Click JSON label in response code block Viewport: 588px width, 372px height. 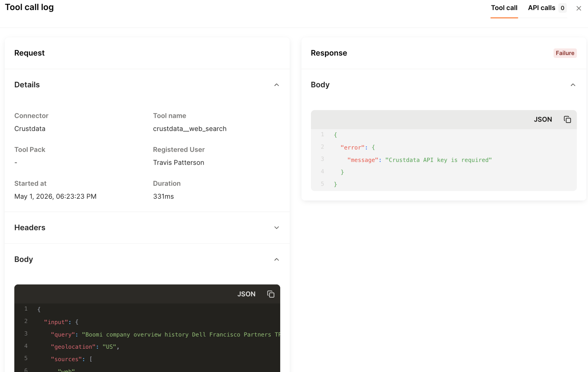coord(543,119)
